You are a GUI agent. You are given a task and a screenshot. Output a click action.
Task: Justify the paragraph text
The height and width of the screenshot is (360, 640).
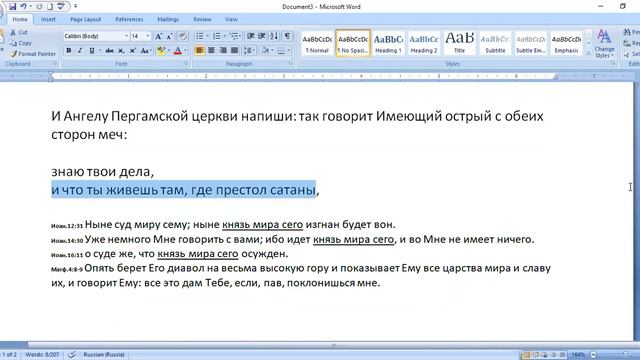pyautogui.click(x=234, y=51)
